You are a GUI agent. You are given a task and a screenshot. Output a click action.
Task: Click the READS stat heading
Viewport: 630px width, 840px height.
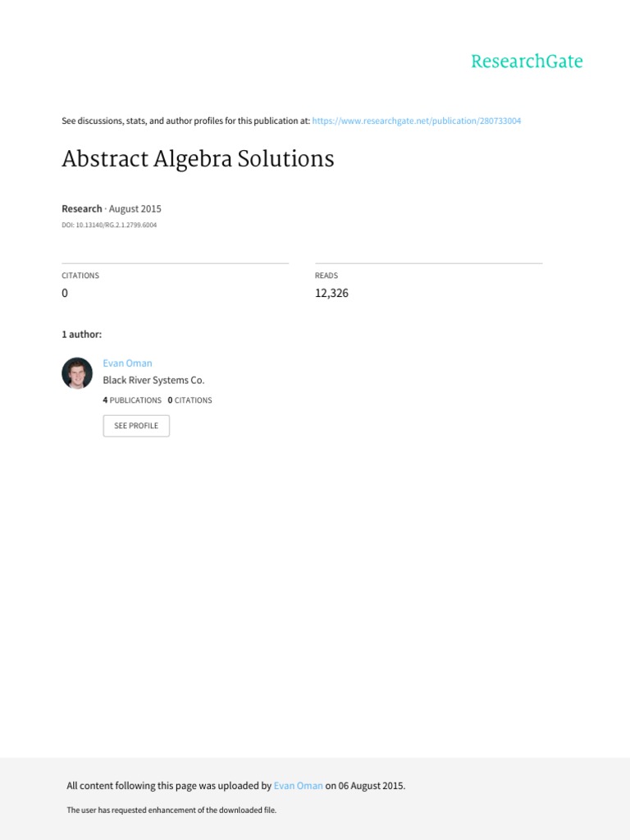click(326, 276)
